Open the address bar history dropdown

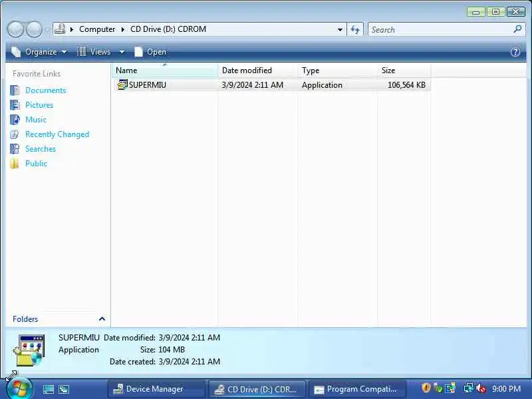click(x=340, y=29)
